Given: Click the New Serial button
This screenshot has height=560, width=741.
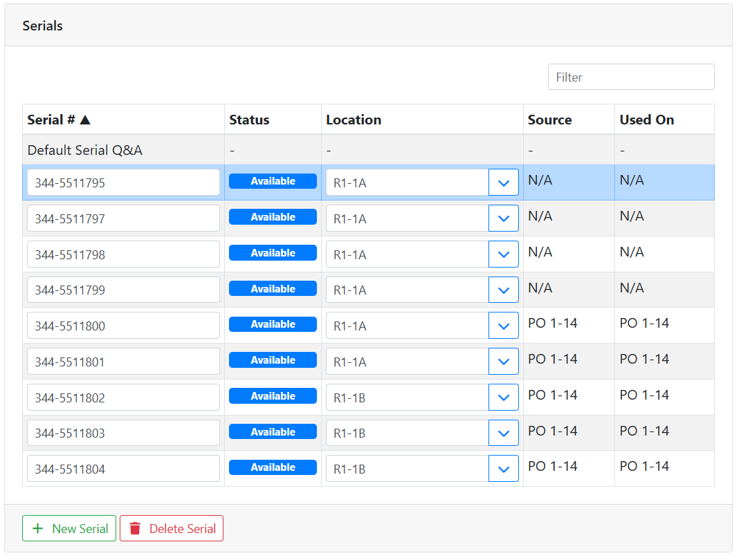Looking at the screenshot, I should point(69,528).
